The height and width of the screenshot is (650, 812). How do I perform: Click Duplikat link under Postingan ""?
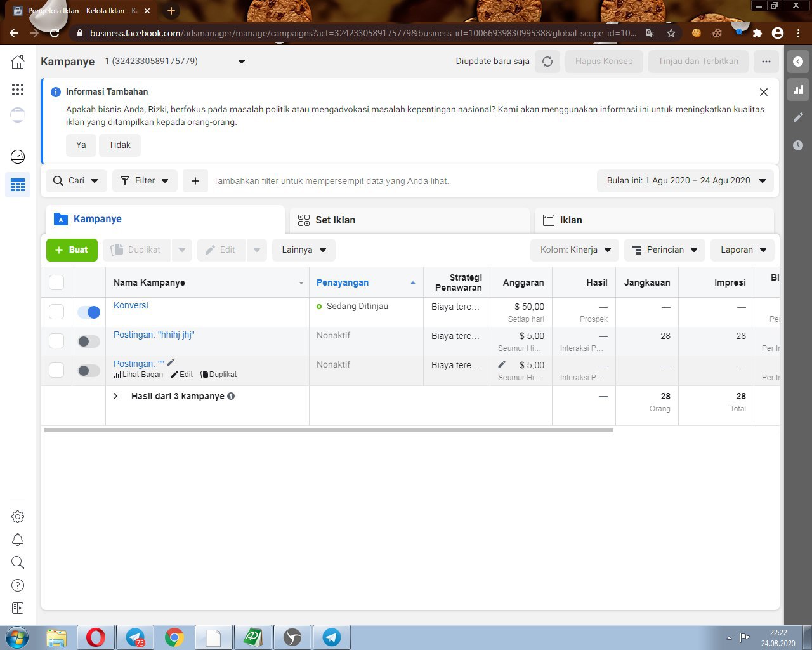[x=219, y=375]
